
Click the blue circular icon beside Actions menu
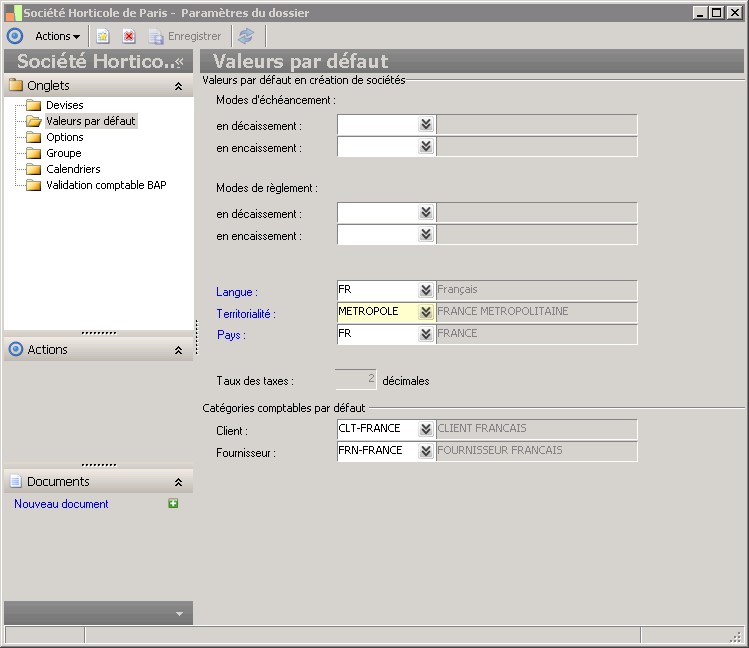point(14,36)
